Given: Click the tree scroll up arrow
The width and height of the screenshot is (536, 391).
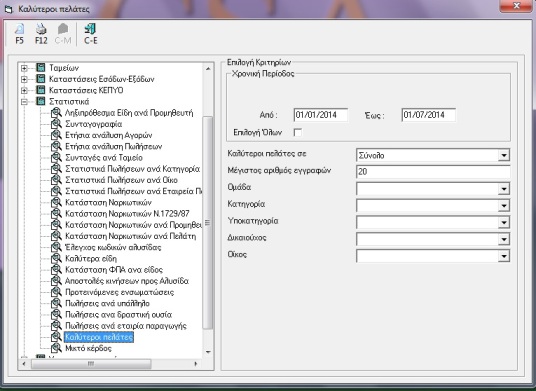Looking at the screenshot, I should [x=208, y=69].
